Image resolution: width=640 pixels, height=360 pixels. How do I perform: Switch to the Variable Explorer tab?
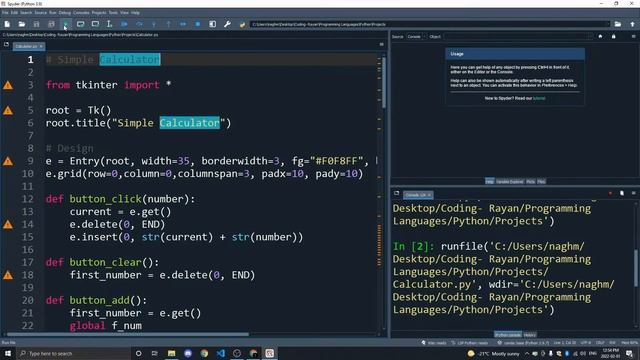[x=509, y=182]
